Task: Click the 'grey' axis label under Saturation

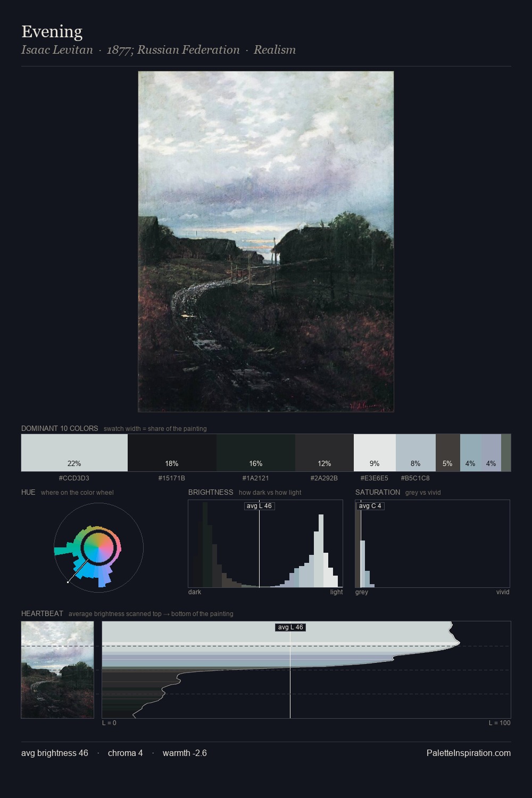Action: (x=362, y=592)
